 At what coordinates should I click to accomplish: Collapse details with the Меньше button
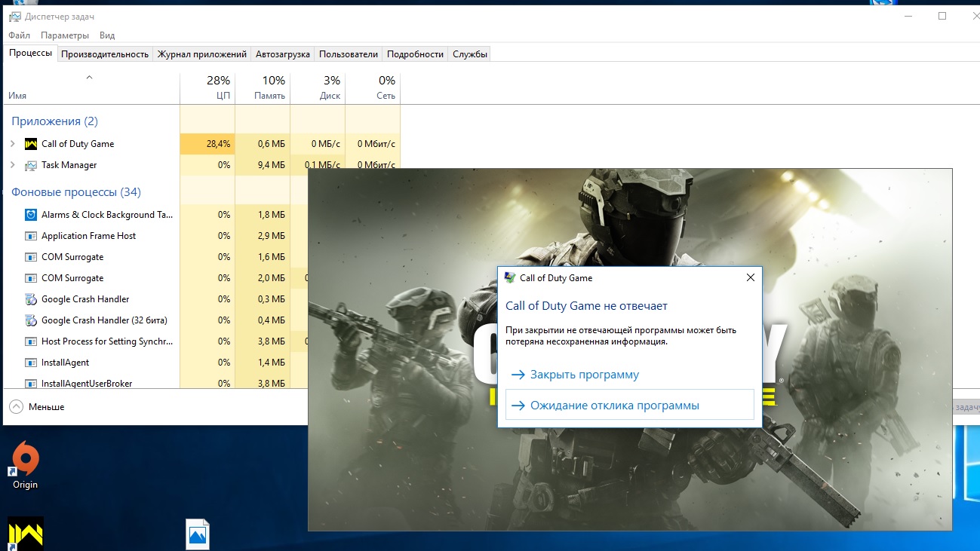37,407
